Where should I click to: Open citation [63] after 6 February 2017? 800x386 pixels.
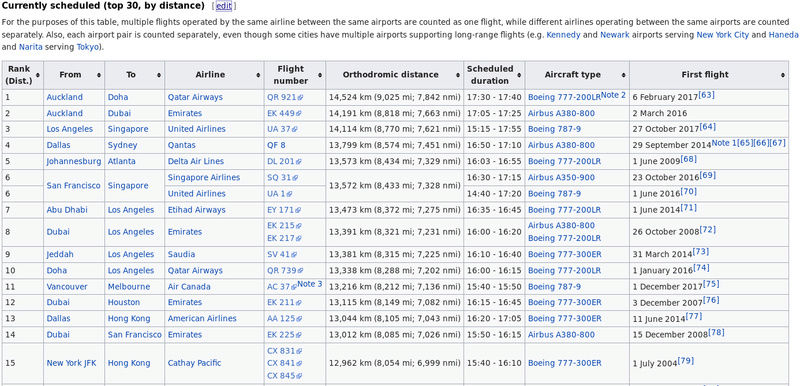click(x=707, y=95)
